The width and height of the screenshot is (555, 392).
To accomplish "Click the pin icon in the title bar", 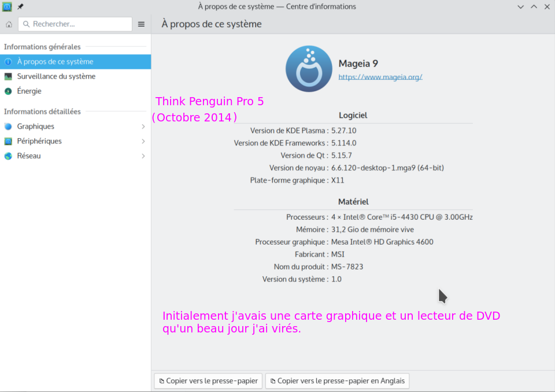I will (20, 7).
